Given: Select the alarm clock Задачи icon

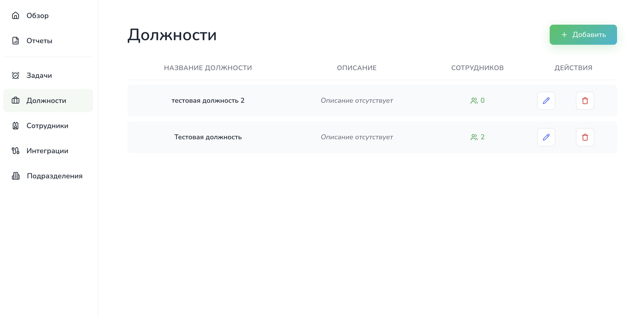Looking at the screenshot, I should point(15,75).
